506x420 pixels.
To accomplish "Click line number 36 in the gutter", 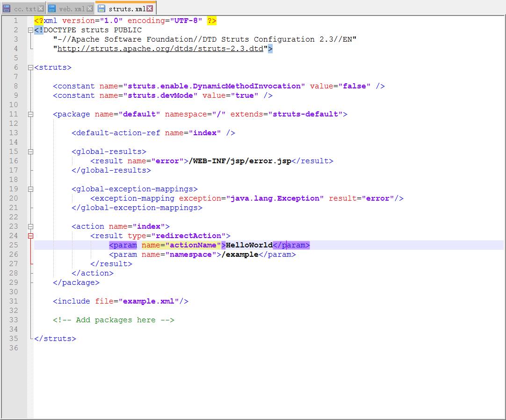I will pos(14,348).
